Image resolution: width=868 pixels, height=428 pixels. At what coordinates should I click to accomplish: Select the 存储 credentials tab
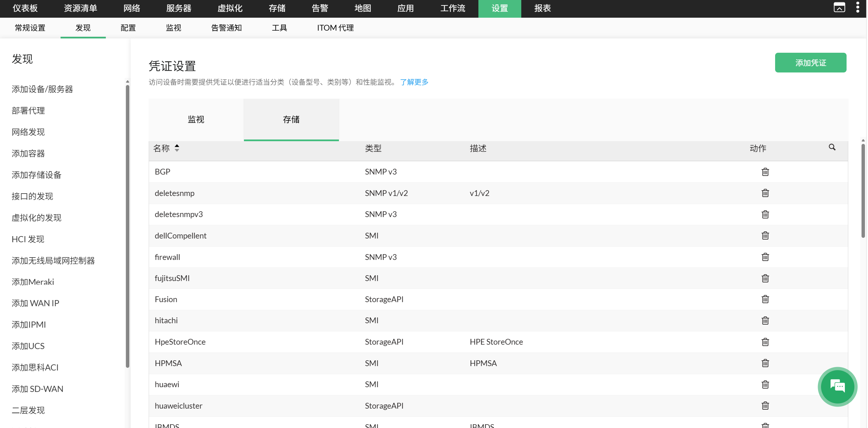[291, 119]
